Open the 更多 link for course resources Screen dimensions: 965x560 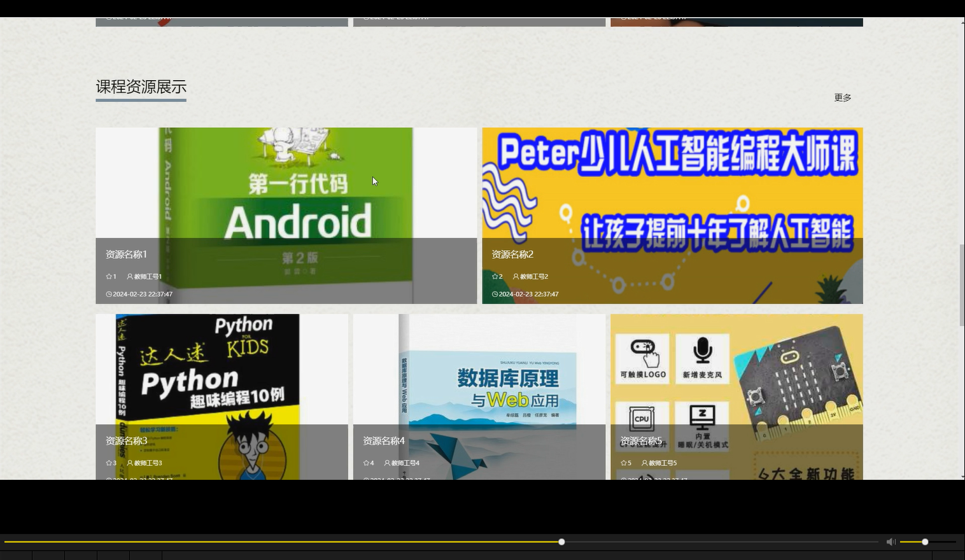click(x=843, y=97)
